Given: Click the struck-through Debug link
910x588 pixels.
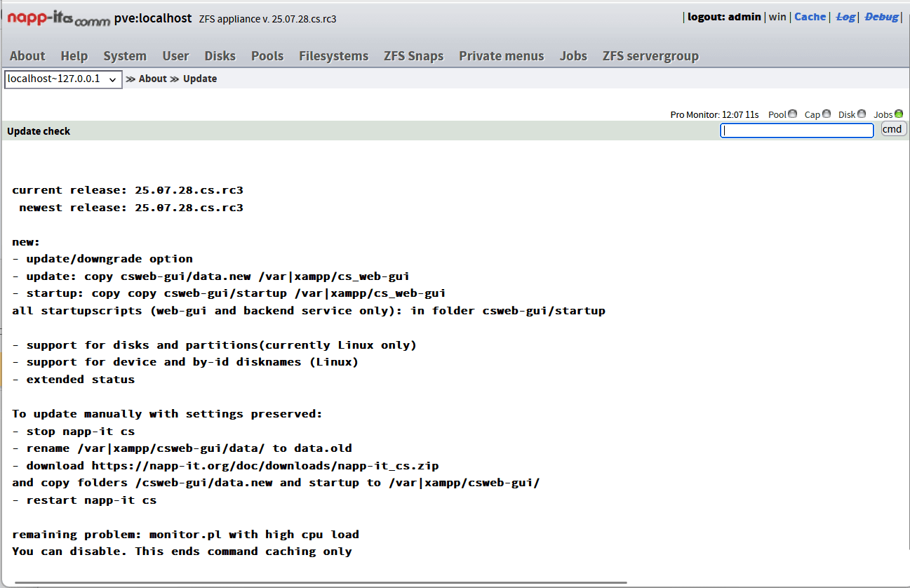Looking at the screenshot, I should [881, 17].
